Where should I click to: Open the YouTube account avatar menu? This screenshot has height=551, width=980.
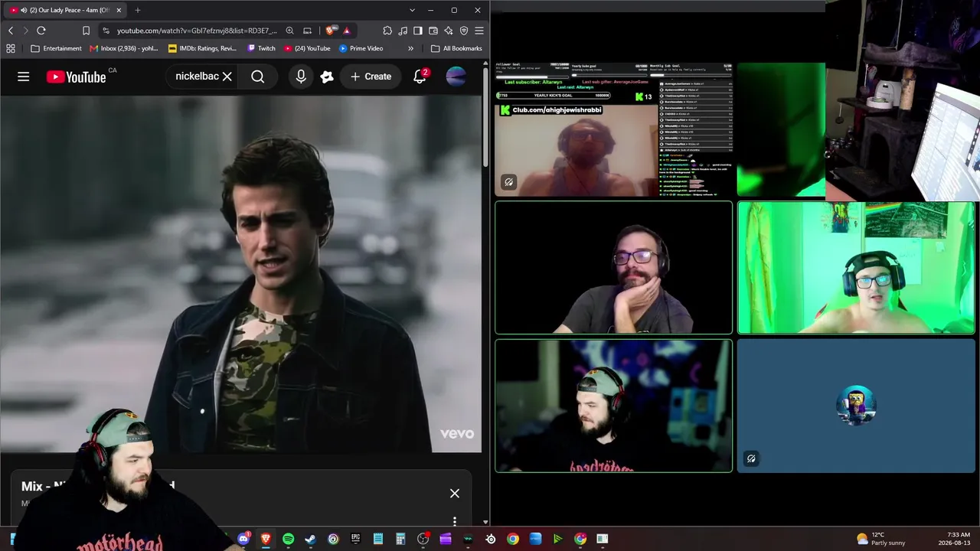pyautogui.click(x=456, y=77)
